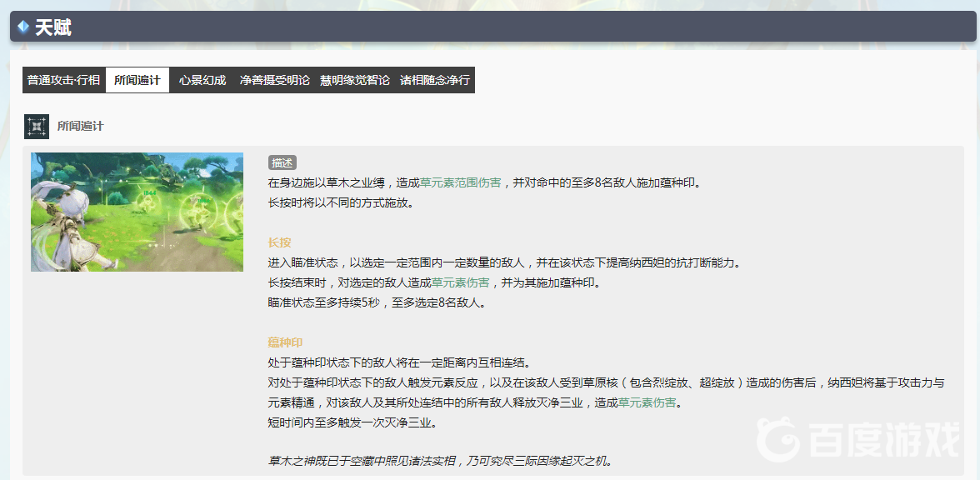Image resolution: width=980 pixels, height=480 pixels.
Task: Click the blue diamond icon beside 天赋
Action: 23,27
